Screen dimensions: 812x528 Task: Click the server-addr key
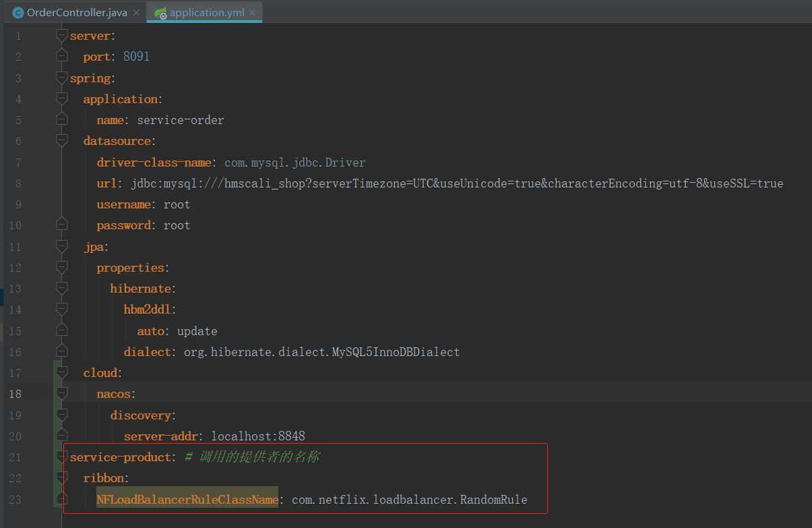coord(160,436)
